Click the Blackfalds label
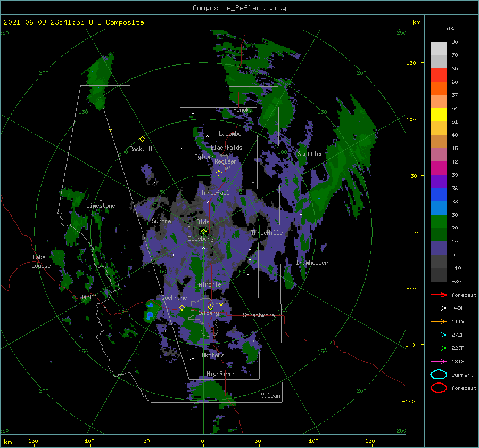The height and width of the screenshot is (448, 479). point(226,148)
